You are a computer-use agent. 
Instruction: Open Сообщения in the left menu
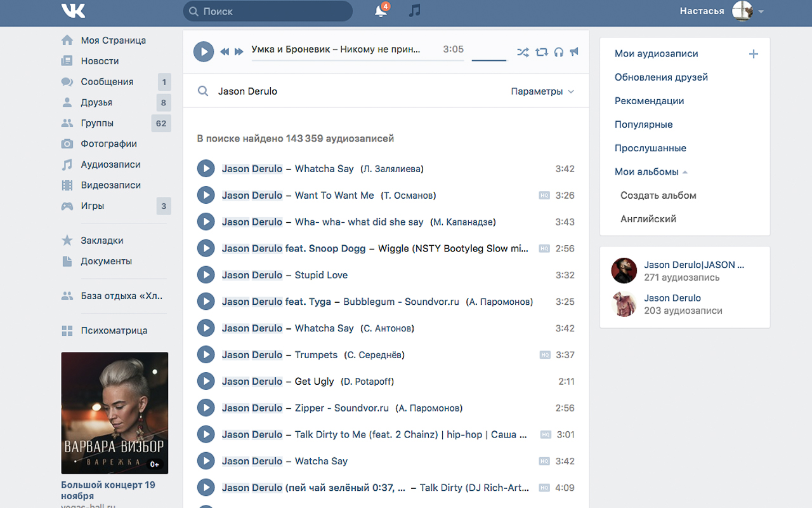[x=107, y=82]
